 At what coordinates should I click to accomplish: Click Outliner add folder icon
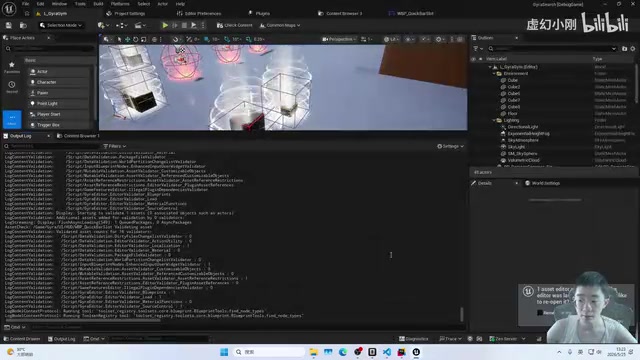point(624,49)
